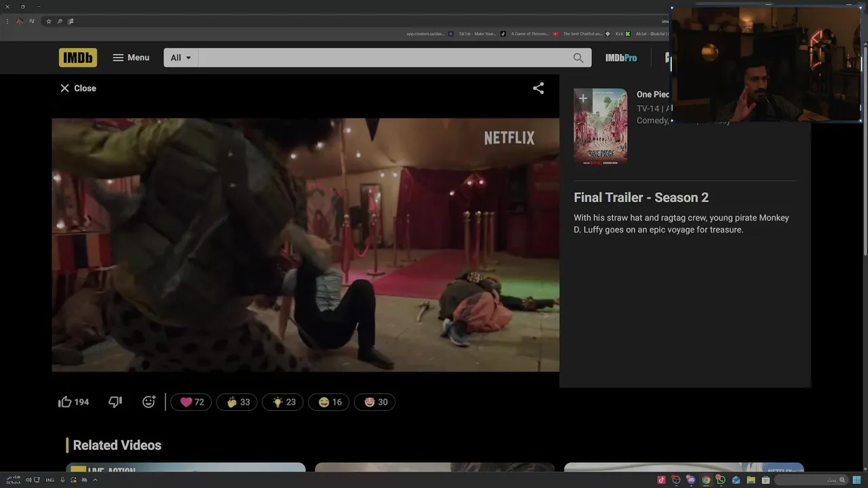Expand the All search category dropdown

coord(180,58)
